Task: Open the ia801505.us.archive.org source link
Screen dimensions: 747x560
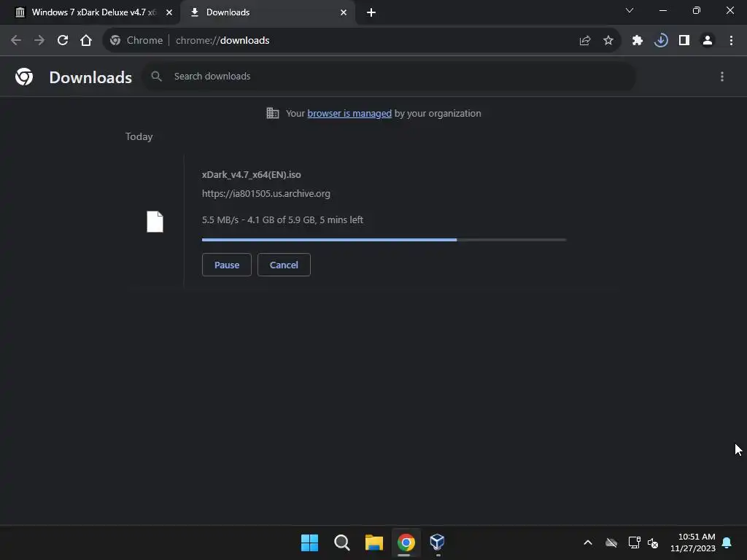Action: pos(266,194)
